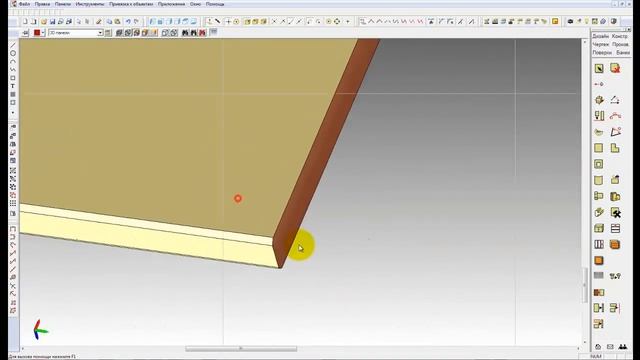
Task: Click the horizontal scrollbar thumb
Action: coord(241,349)
